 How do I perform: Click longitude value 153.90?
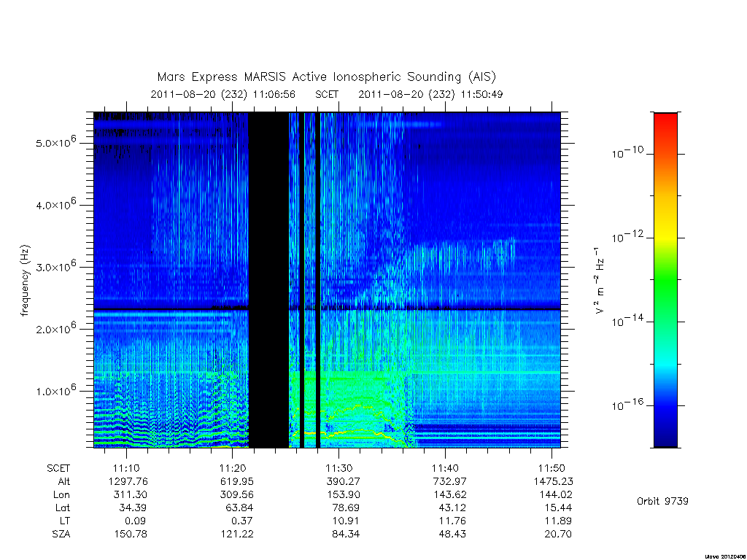tap(343, 495)
